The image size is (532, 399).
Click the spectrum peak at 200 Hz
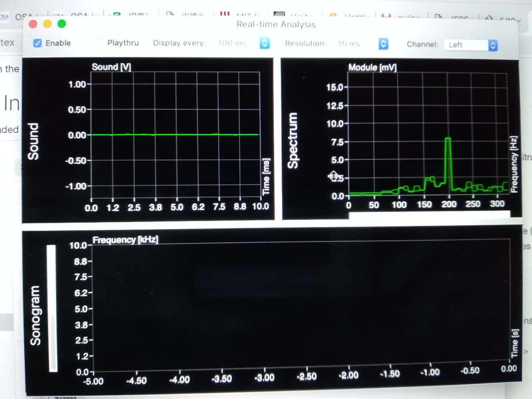click(x=448, y=139)
